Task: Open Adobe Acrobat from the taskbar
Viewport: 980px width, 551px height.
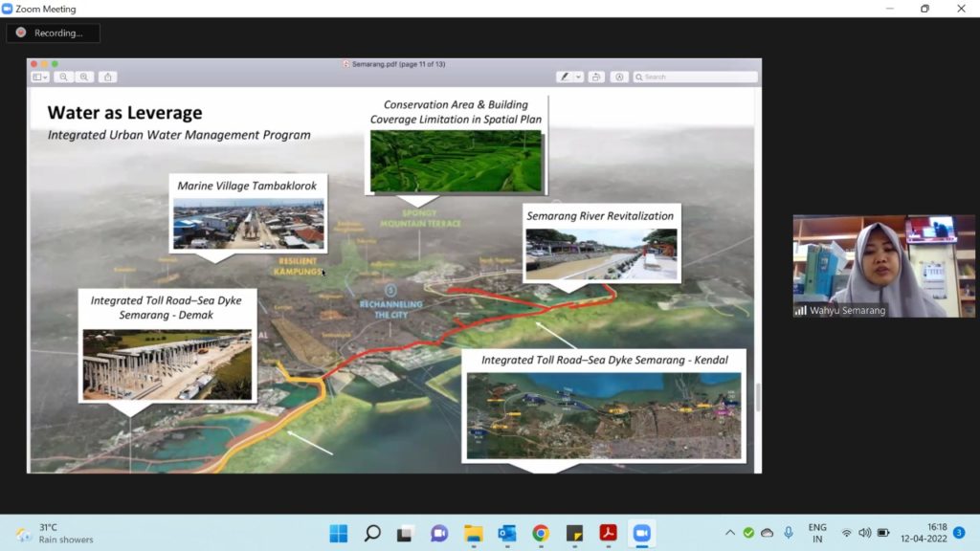Action: pos(608,533)
